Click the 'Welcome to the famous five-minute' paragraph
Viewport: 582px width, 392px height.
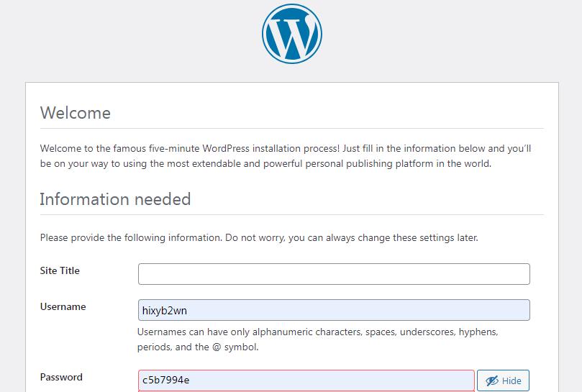pos(286,156)
